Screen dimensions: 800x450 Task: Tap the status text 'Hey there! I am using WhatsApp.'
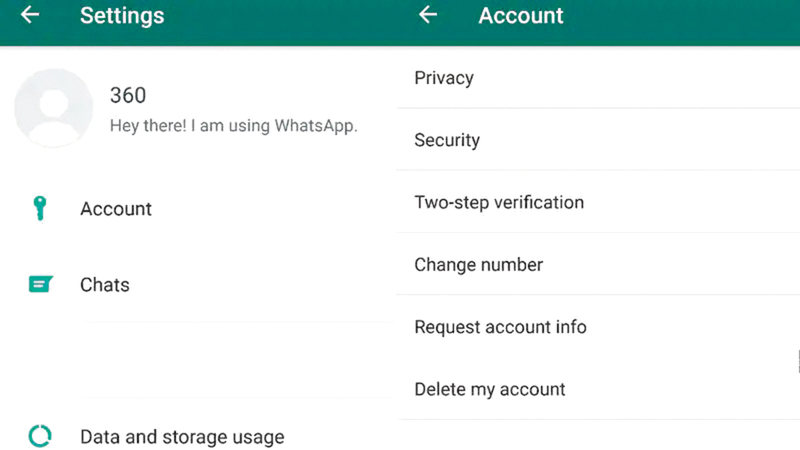232,126
